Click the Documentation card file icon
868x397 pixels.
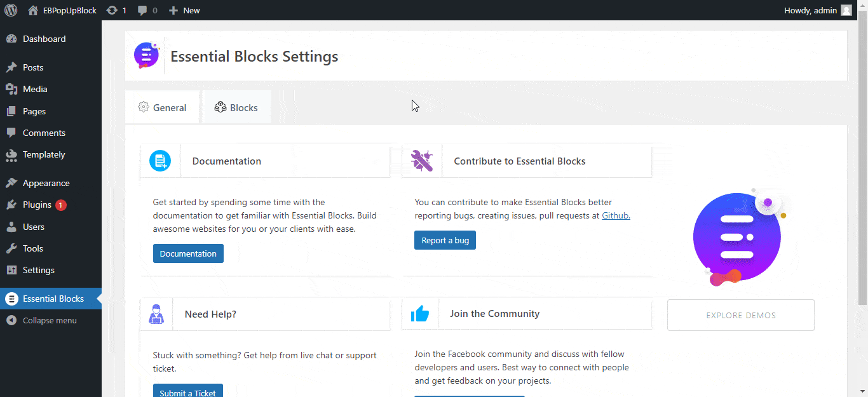coord(160,161)
